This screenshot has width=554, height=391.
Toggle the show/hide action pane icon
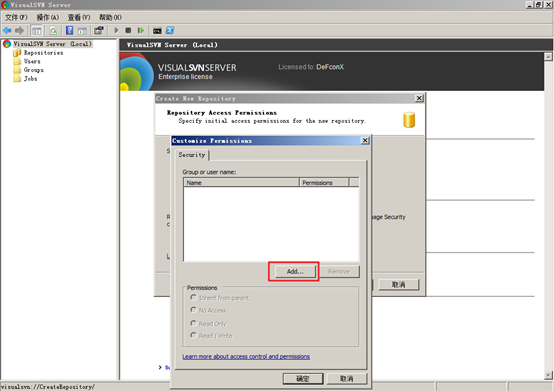82,31
